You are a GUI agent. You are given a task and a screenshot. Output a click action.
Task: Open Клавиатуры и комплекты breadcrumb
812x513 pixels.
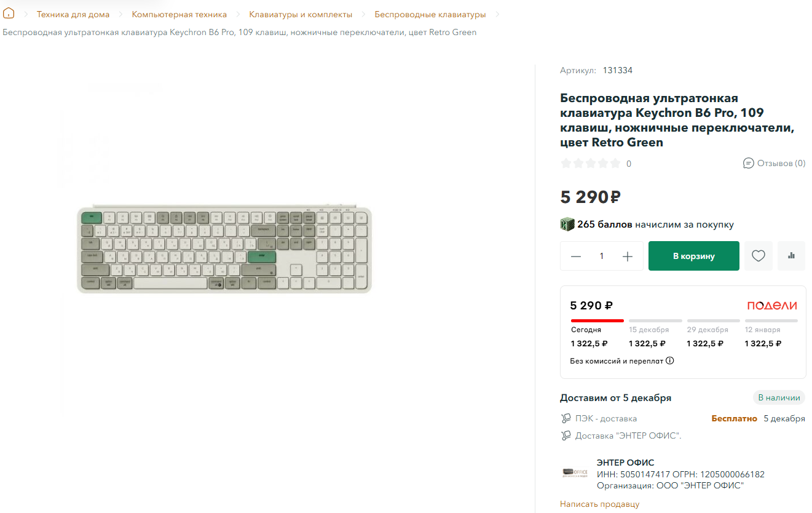coord(301,14)
